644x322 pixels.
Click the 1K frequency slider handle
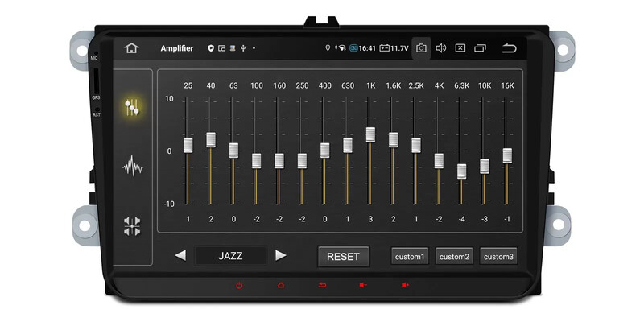point(370,134)
